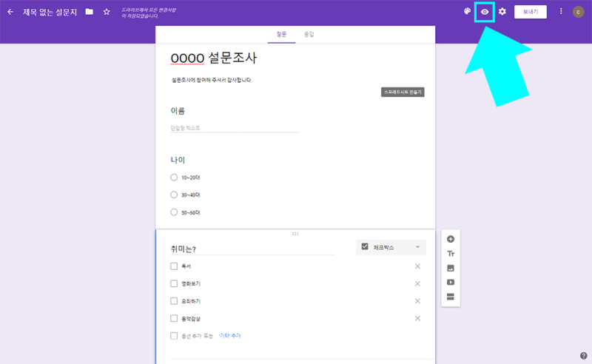
Task: Edit the 요리하기 option text
Action: coord(191,301)
